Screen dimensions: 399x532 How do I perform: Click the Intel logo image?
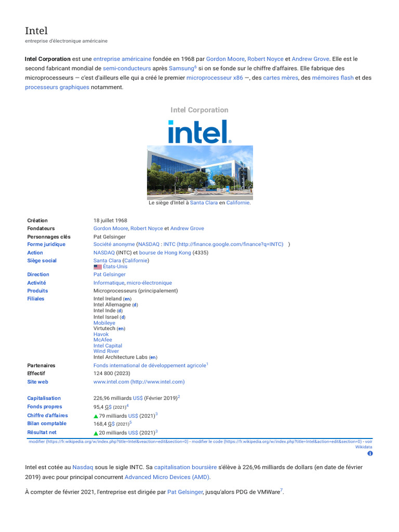[200, 131]
